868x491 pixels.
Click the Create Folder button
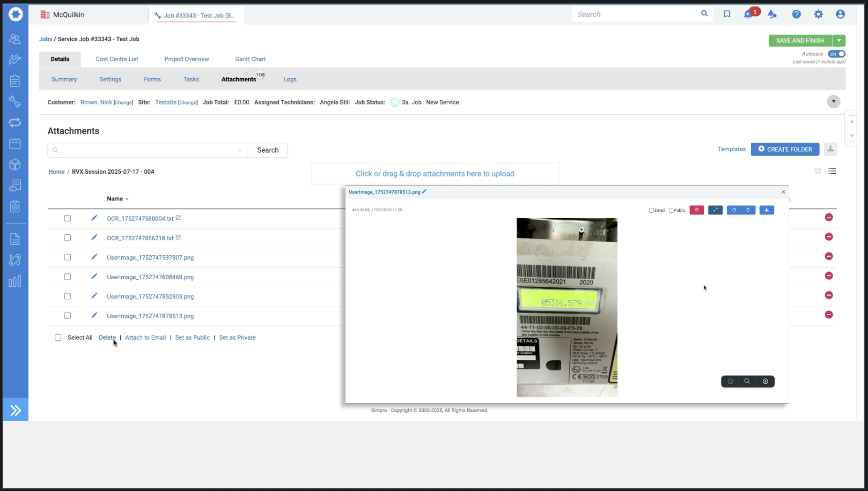pyautogui.click(x=785, y=149)
